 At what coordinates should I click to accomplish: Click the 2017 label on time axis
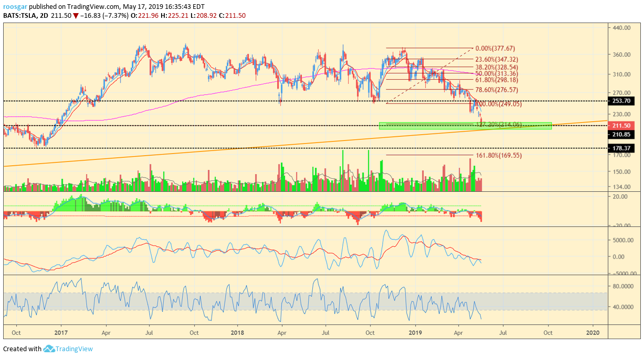[x=61, y=332]
